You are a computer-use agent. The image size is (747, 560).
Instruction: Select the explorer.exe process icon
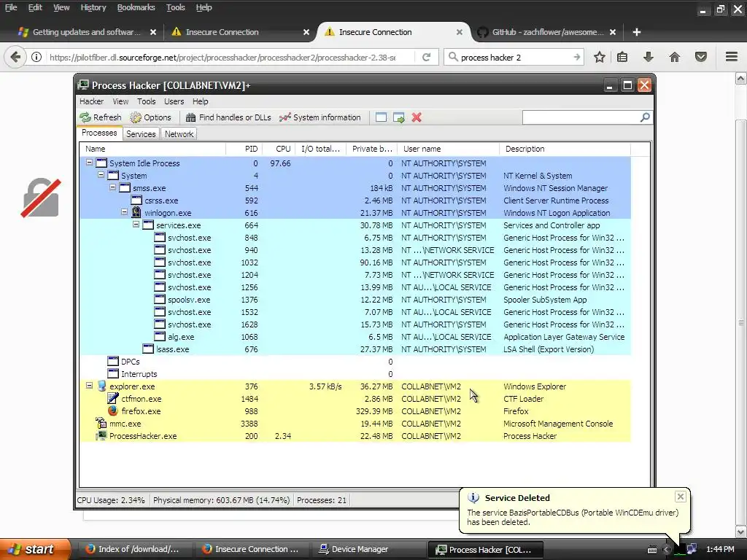pyautogui.click(x=101, y=386)
